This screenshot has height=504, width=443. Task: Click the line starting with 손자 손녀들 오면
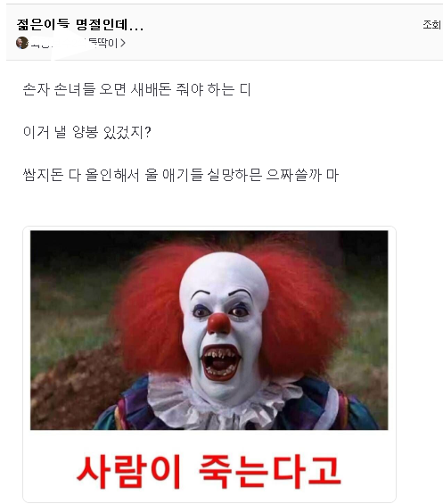point(136,89)
